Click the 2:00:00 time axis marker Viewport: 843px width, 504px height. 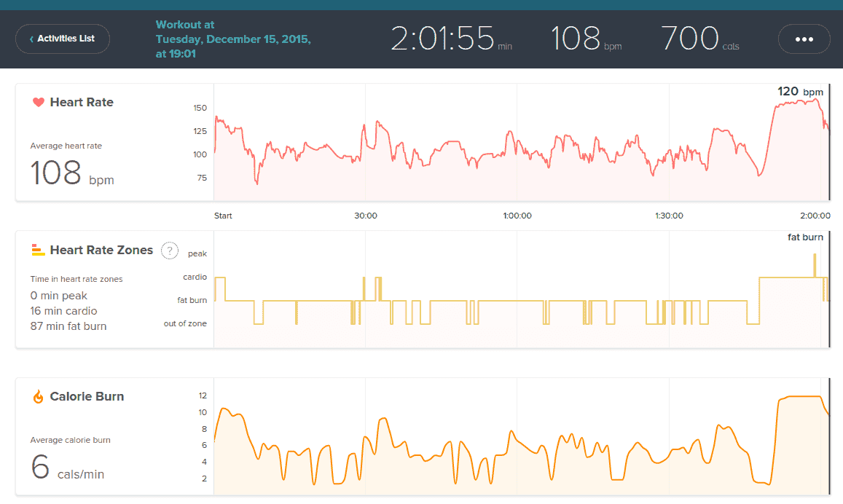click(x=815, y=216)
